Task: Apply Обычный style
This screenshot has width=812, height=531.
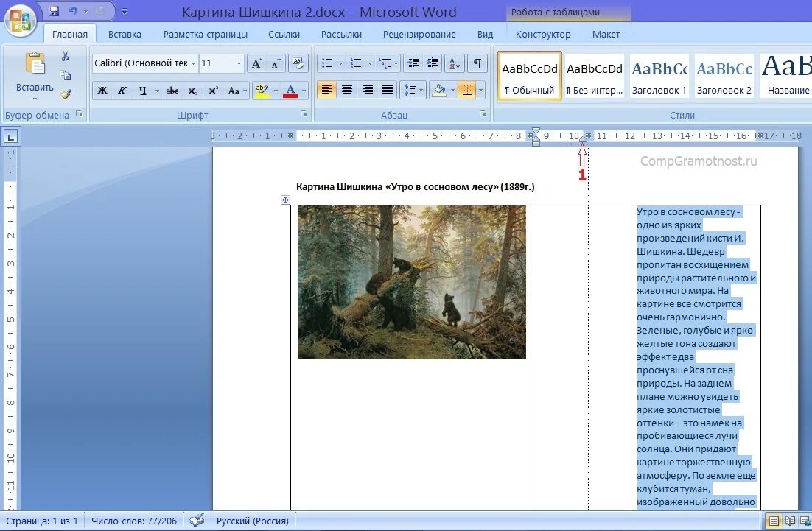Action: (529, 76)
